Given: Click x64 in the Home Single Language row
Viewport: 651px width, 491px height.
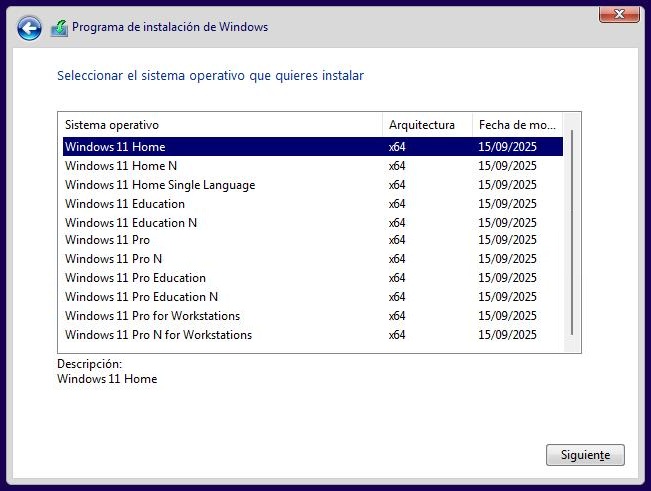Looking at the screenshot, I should click(x=397, y=185).
